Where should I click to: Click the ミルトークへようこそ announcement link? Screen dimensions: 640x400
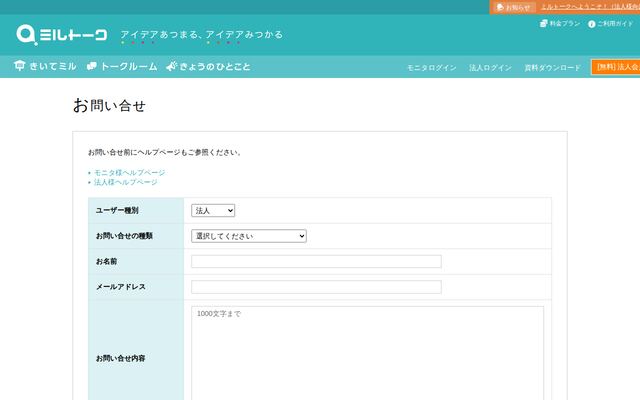click(590, 7)
